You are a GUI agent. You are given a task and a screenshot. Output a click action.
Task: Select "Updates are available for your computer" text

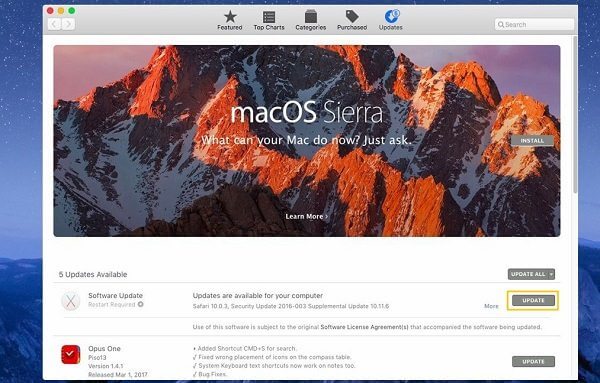258,295
